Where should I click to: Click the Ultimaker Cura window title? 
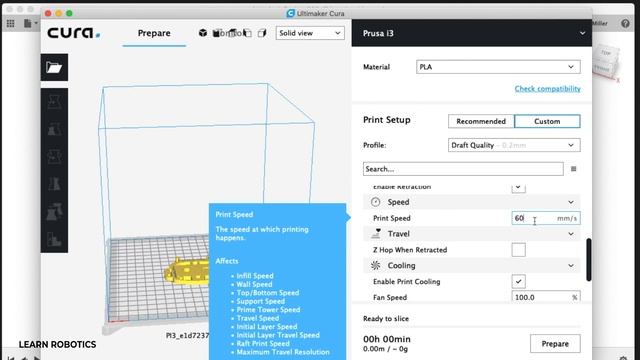pyautogui.click(x=320, y=13)
